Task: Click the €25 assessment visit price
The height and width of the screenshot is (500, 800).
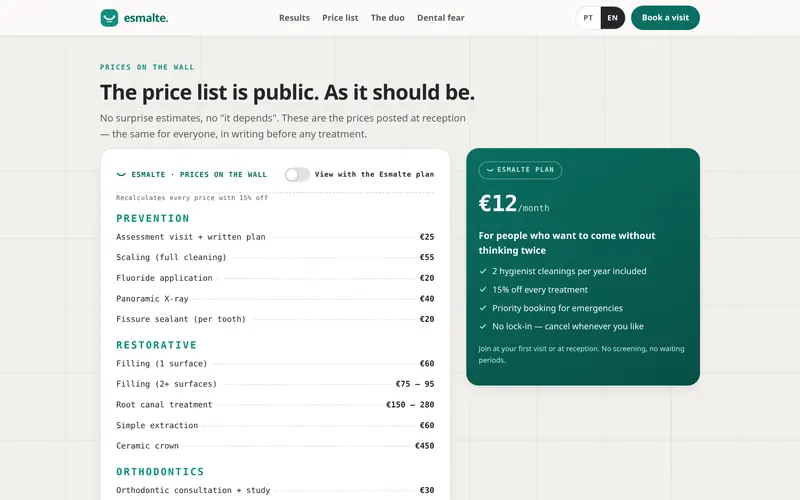Action: tap(427, 237)
